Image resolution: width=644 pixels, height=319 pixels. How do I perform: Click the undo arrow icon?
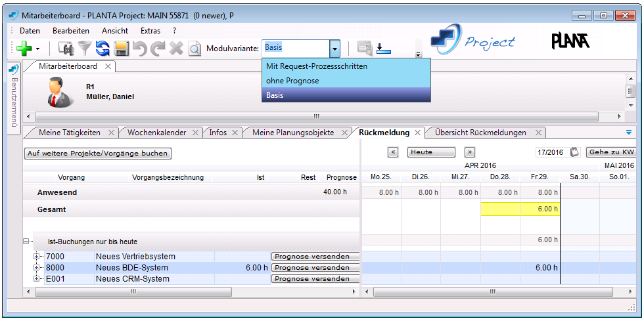(x=139, y=48)
